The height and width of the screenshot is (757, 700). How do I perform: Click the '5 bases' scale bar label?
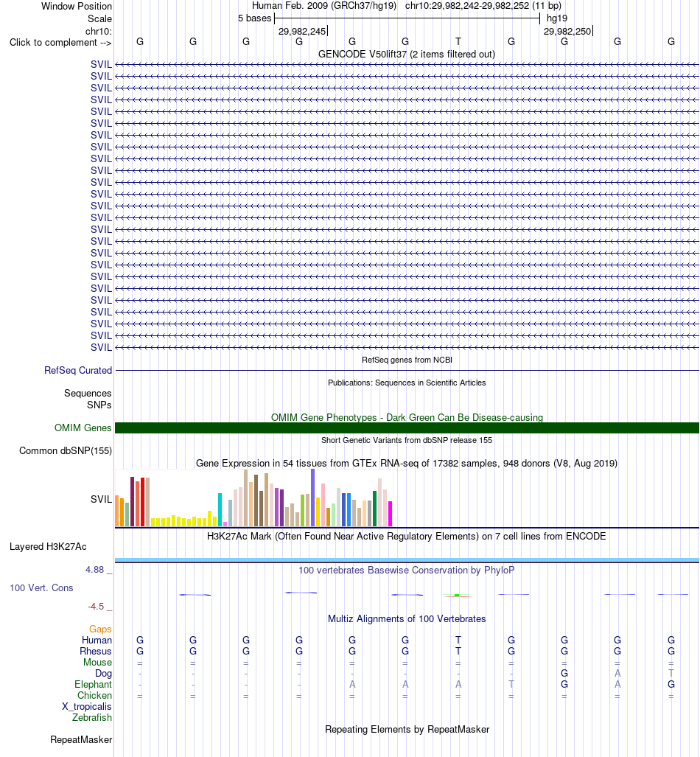pos(254,18)
